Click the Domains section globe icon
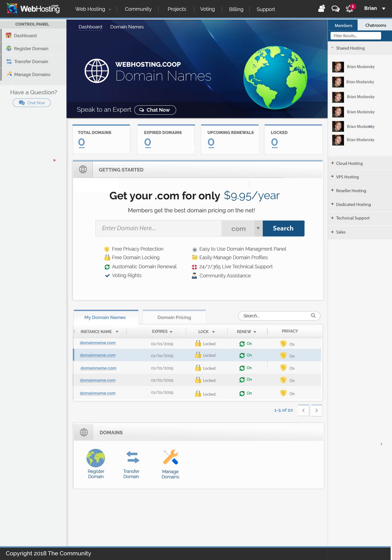Viewport: 392px width, 560px height. tap(84, 432)
